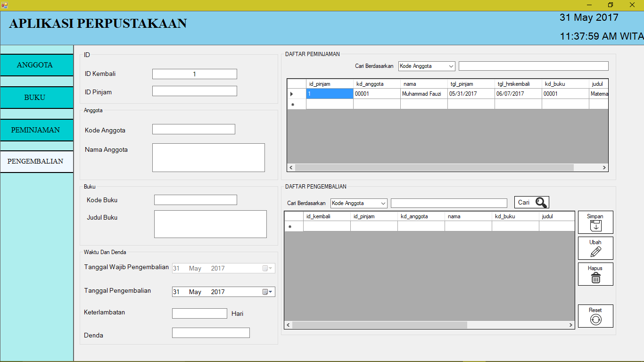The height and width of the screenshot is (362, 644).
Task: Click the Denda input field
Action: (x=210, y=333)
